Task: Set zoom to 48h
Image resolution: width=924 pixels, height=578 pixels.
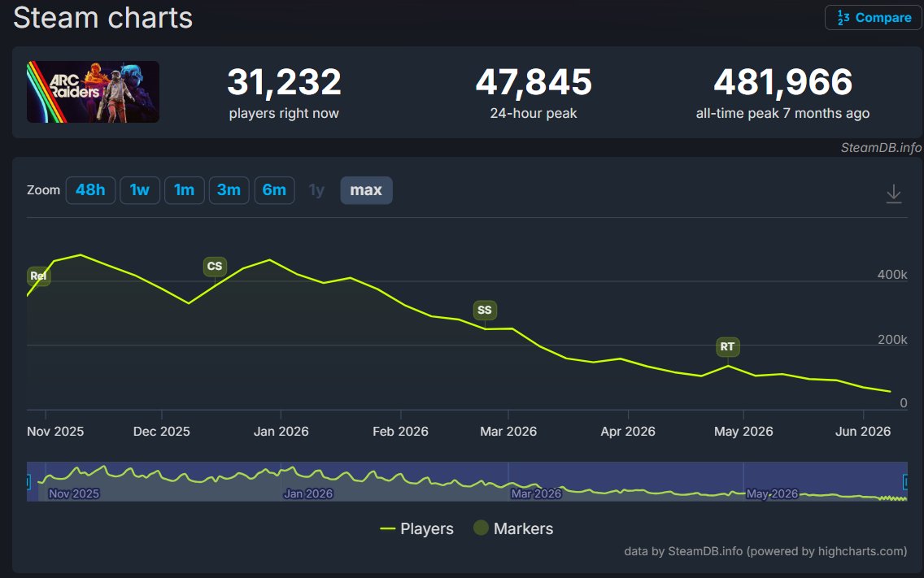Action: click(x=90, y=190)
